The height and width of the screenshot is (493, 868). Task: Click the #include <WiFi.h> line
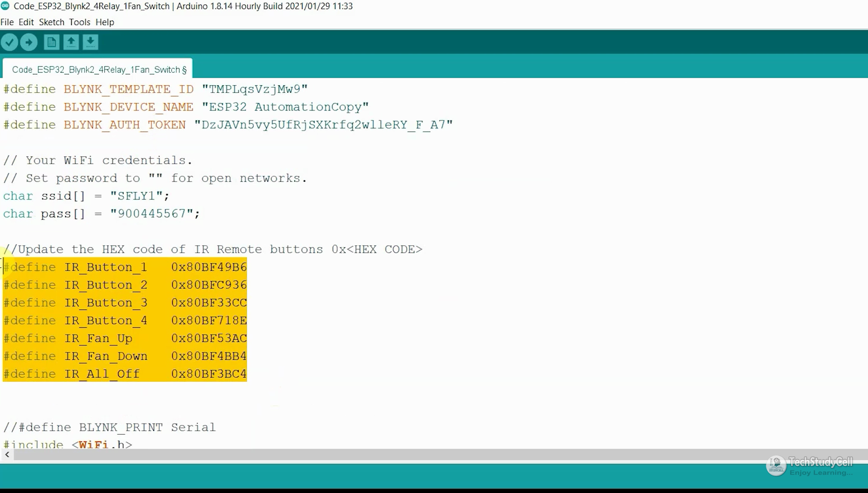click(68, 444)
